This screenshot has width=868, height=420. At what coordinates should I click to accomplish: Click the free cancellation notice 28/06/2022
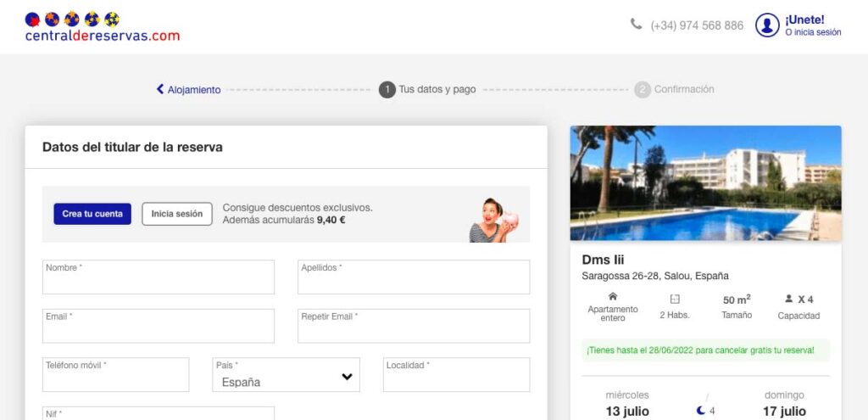pos(706,350)
